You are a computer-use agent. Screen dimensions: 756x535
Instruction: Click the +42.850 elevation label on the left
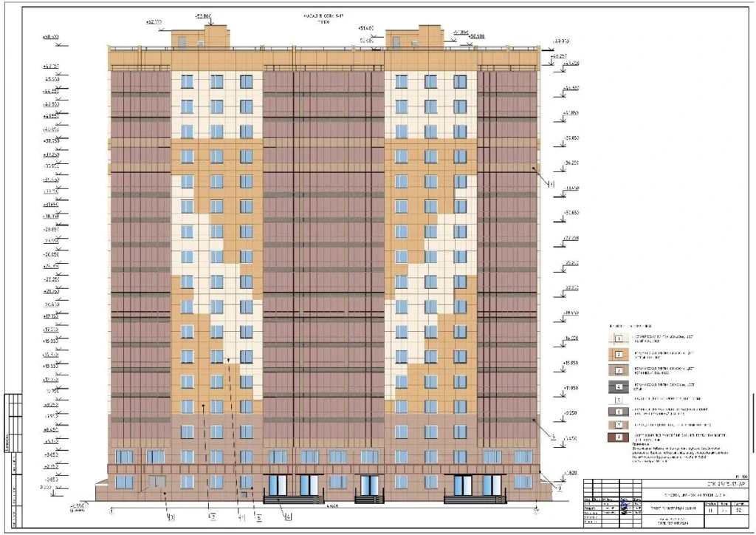click(x=51, y=104)
